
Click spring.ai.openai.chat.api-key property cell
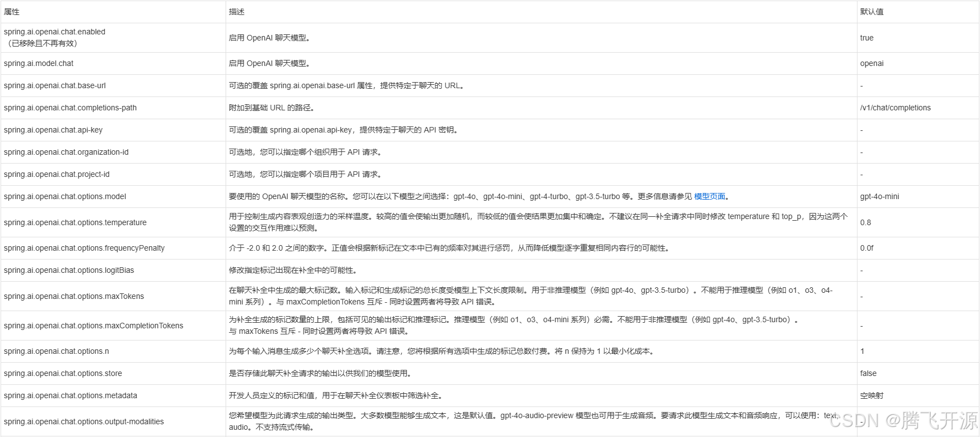coord(113,130)
